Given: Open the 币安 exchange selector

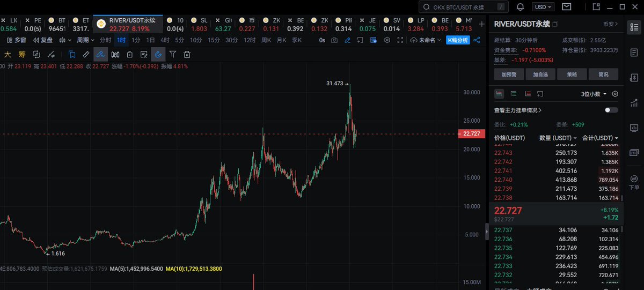Looking at the screenshot, I should 611,24.
